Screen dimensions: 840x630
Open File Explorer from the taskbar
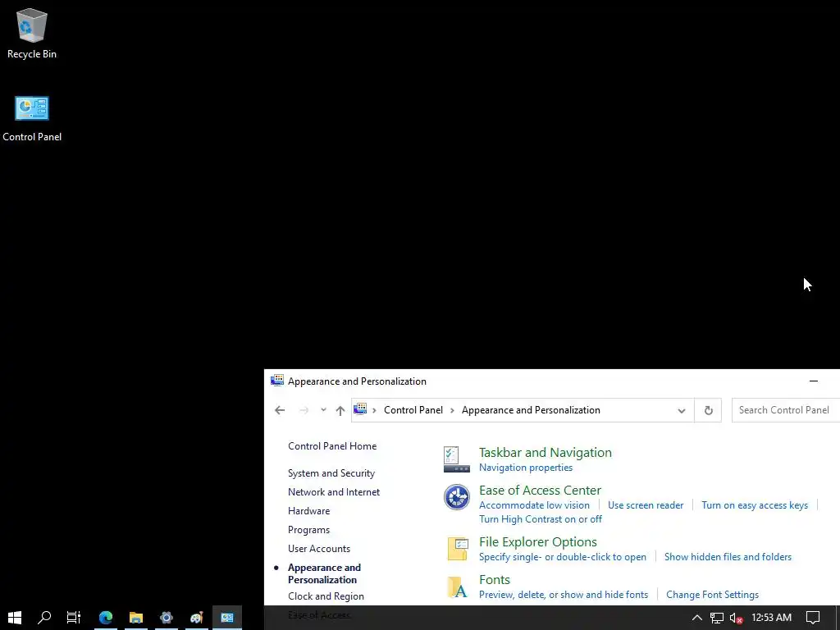[136, 618]
